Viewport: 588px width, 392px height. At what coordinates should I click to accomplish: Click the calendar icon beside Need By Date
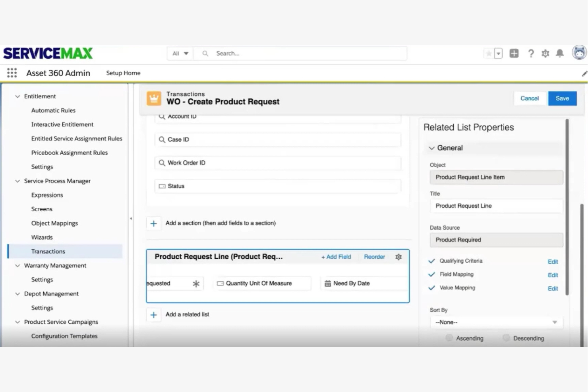pyautogui.click(x=328, y=284)
